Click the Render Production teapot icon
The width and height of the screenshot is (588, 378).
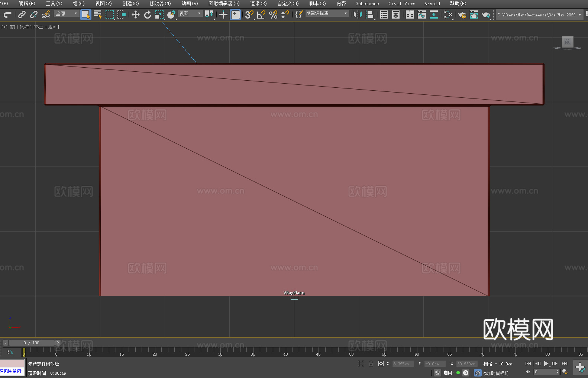[x=486, y=14]
